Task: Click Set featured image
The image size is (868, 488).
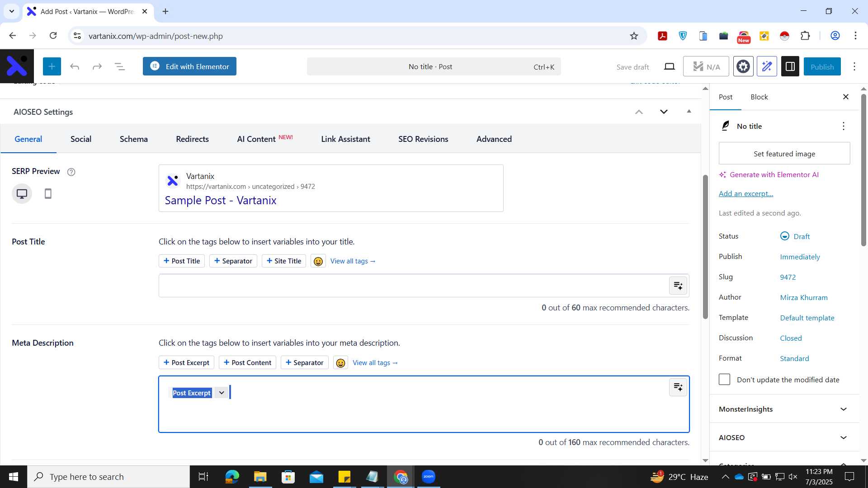Action: point(784,154)
